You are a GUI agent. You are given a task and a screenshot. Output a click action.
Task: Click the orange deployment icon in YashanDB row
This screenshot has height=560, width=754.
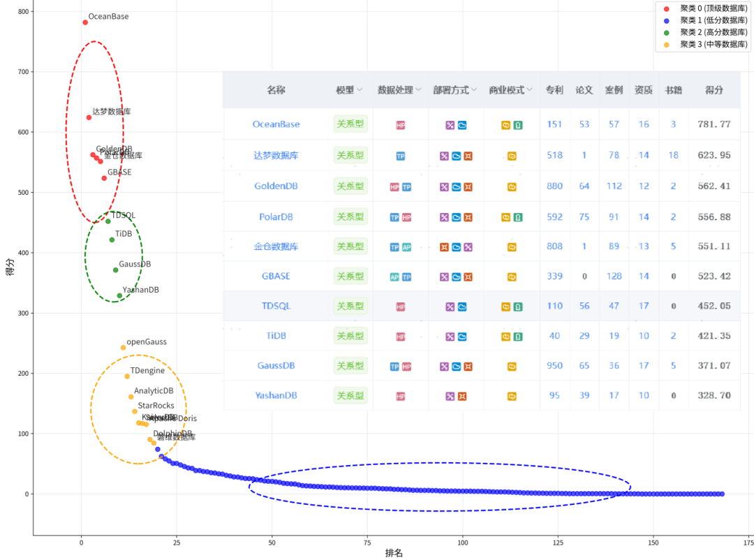462,397
